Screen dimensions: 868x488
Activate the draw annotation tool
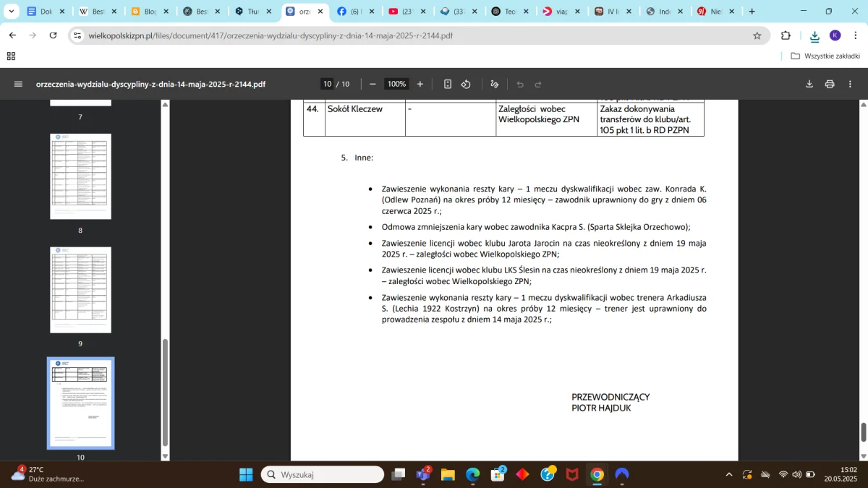pyautogui.click(x=495, y=84)
